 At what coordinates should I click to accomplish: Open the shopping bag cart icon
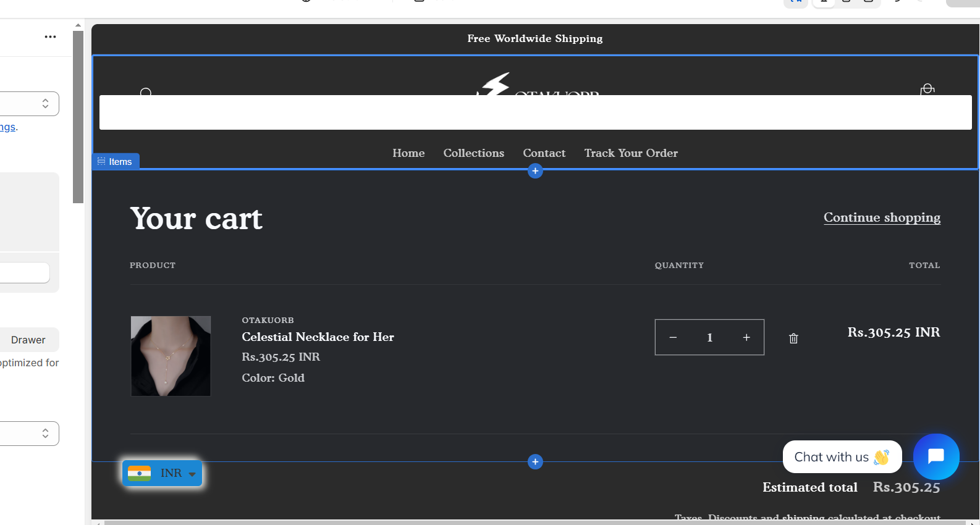927,90
